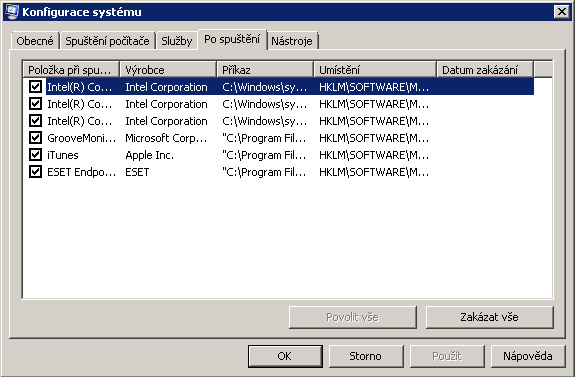The width and height of the screenshot is (575, 377).
Task: Click the location cell in ESET row
Action: (374, 172)
